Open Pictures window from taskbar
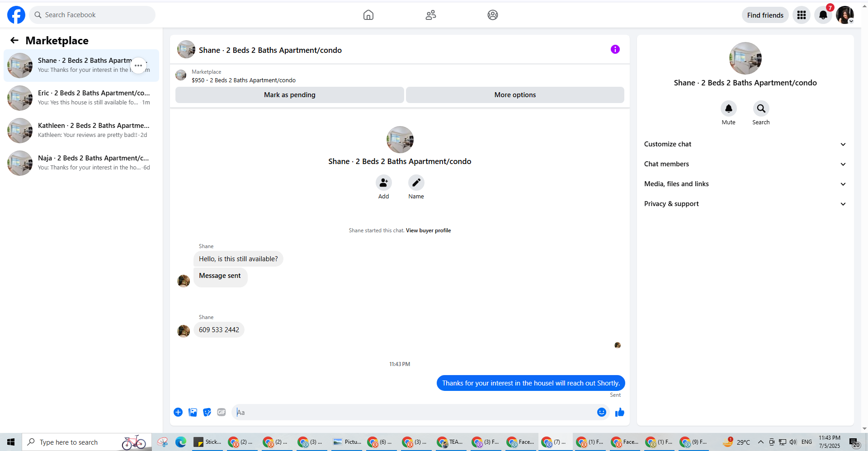The width and height of the screenshot is (868, 451). tap(347, 442)
